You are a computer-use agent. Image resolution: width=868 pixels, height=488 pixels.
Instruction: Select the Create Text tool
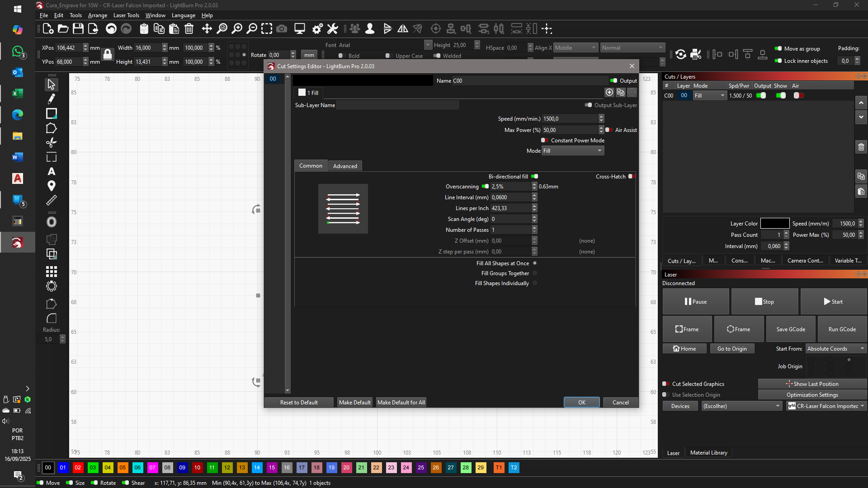pos(52,172)
